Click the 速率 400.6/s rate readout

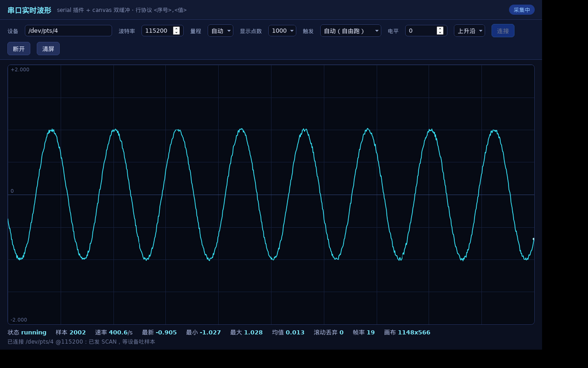(114, 333)
